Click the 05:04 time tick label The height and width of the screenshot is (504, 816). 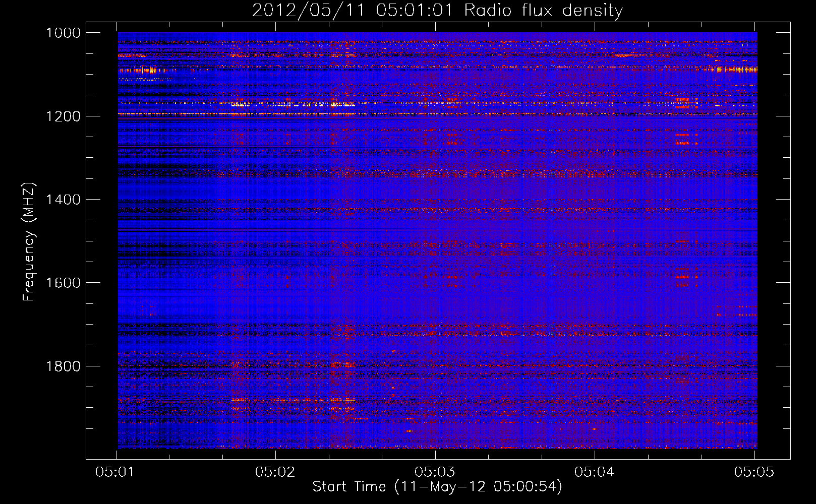pos(595,472)
